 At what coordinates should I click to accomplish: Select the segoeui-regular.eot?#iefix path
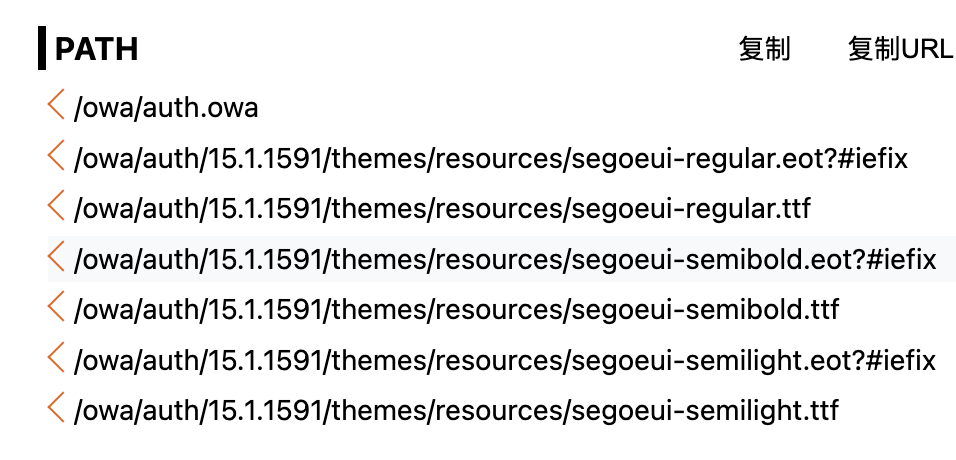pyautogui.click(x=490, y=158)
